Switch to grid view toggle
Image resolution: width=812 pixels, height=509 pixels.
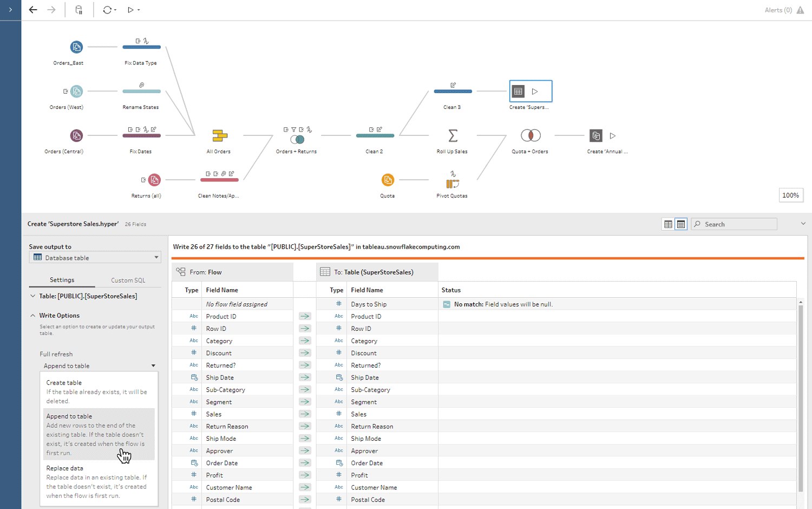point(668,224)
